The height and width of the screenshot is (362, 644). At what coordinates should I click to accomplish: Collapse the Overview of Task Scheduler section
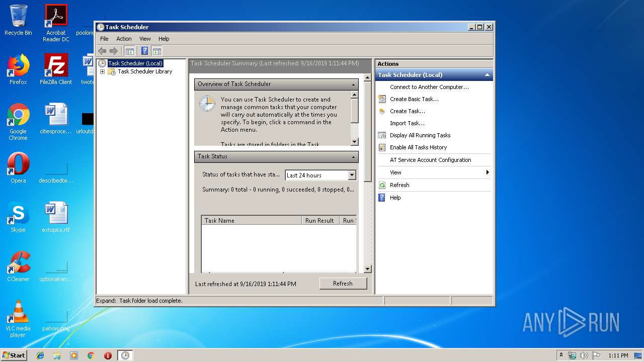coord(354,84)
